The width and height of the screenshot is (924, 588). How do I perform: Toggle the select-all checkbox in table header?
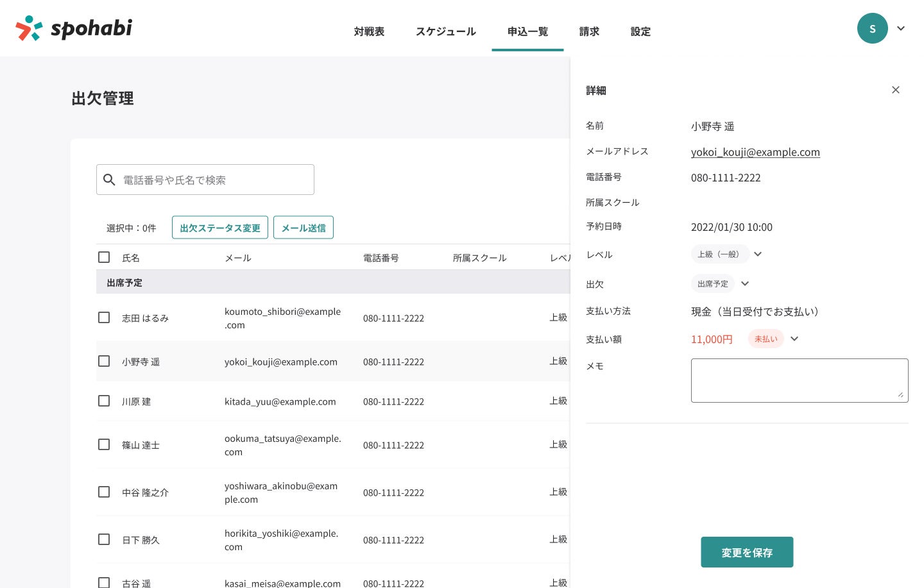[104, 257]
